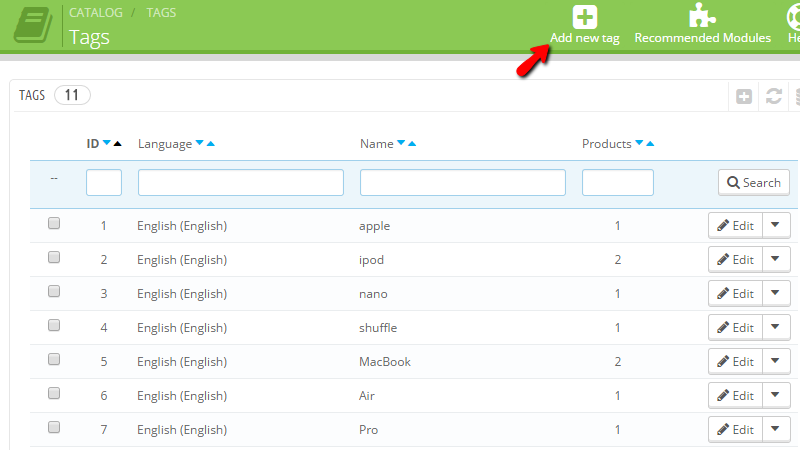The width and height of the screenshot is (800, 450).
Task: Expand dropdown next to ipod Edit
Action: click(777, 259)
